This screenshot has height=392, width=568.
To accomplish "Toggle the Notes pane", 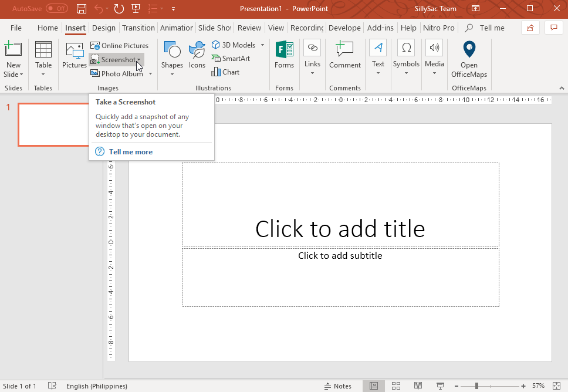I will click(x=338, y=386).
